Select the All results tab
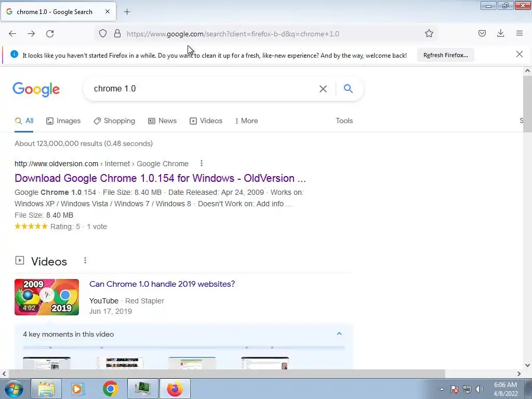This screenshot has height=399, width=532. coord(24,121)
